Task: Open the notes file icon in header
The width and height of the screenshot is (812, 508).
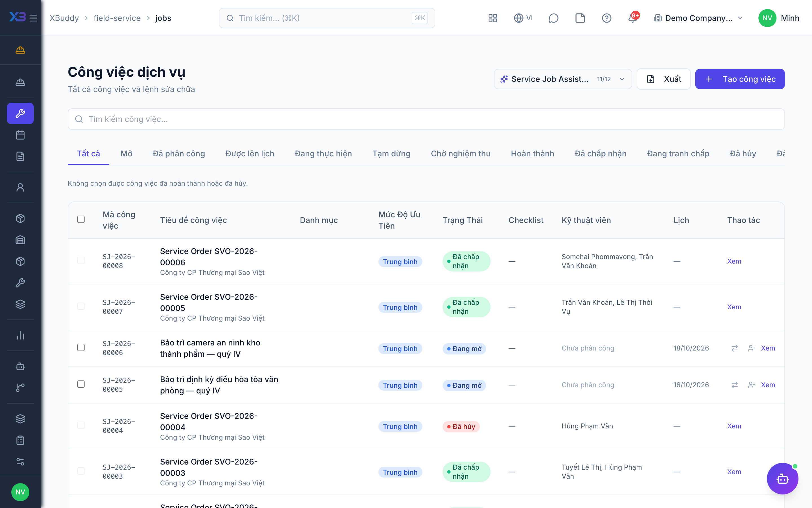Action: 580,18
